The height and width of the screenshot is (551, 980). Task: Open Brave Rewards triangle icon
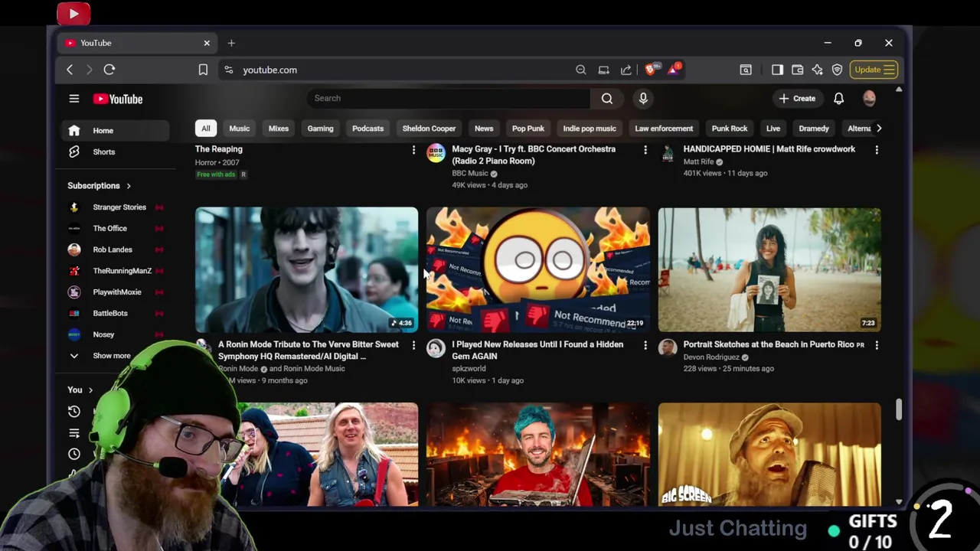pos(674,70)
